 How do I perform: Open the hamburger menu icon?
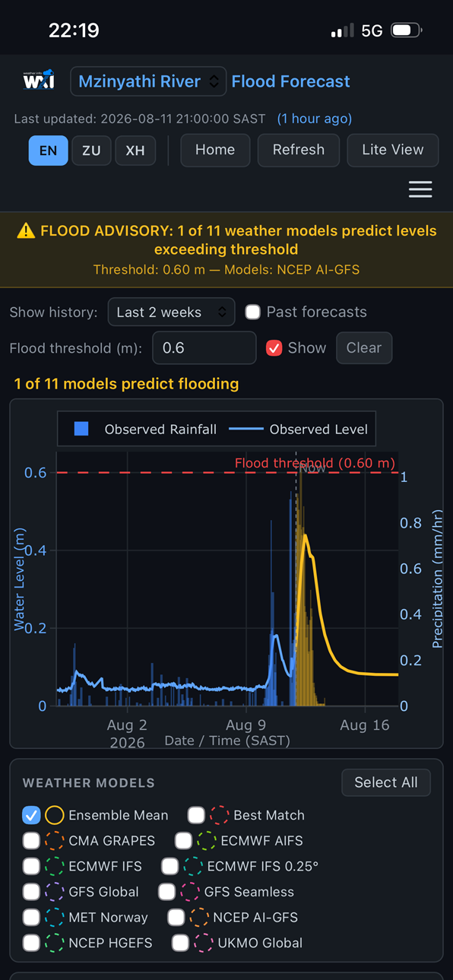pos(420,189)
